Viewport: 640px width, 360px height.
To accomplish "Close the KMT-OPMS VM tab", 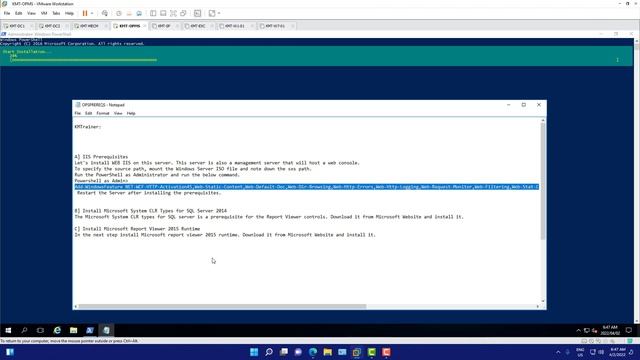I will pos(144,26).
